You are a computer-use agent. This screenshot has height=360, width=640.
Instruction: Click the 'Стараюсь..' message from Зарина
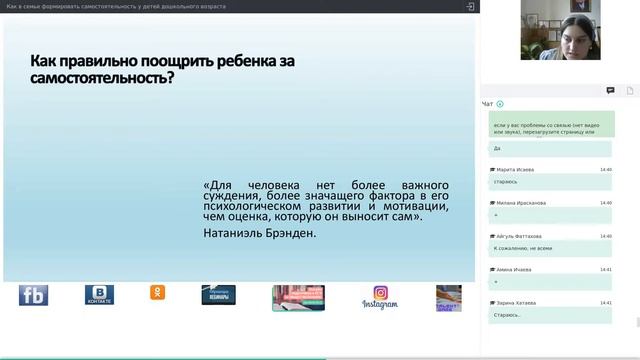click(x=550, y=315)
